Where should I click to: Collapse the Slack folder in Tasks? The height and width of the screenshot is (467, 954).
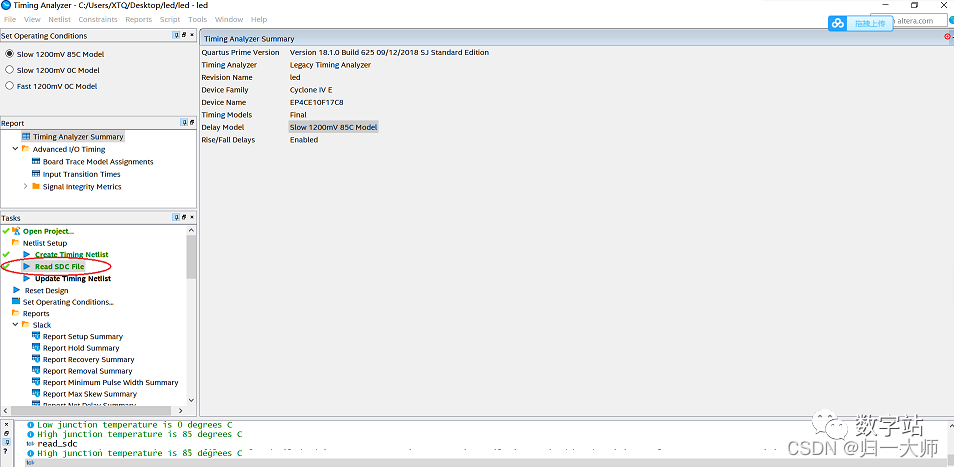(x=15, y=325)
